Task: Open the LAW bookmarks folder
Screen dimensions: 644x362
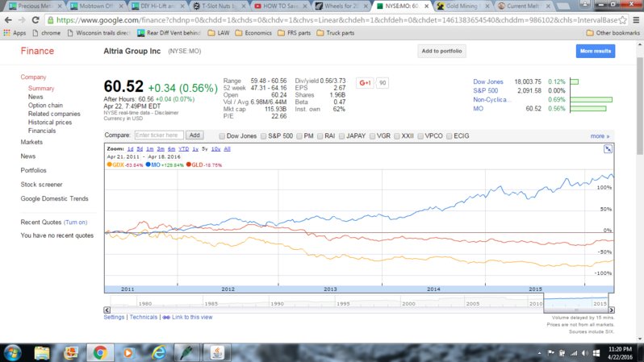Action: pyautogui.click(x=219, y=33)
